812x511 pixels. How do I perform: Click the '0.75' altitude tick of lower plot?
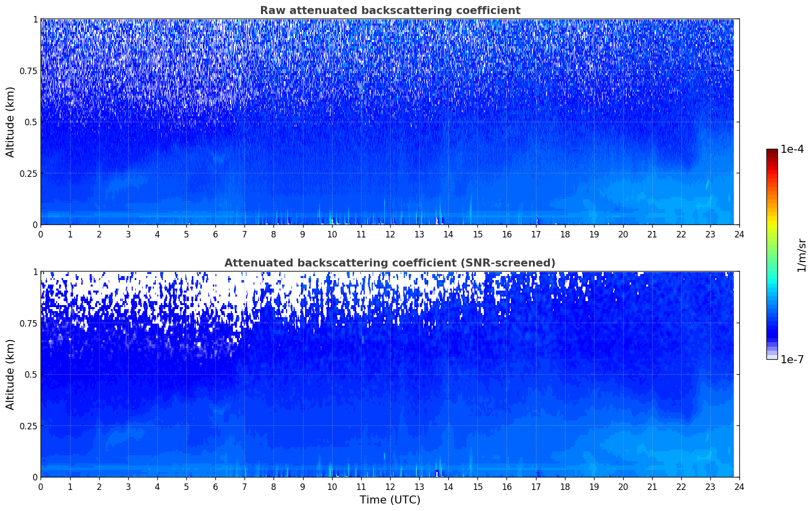(29, 323)
